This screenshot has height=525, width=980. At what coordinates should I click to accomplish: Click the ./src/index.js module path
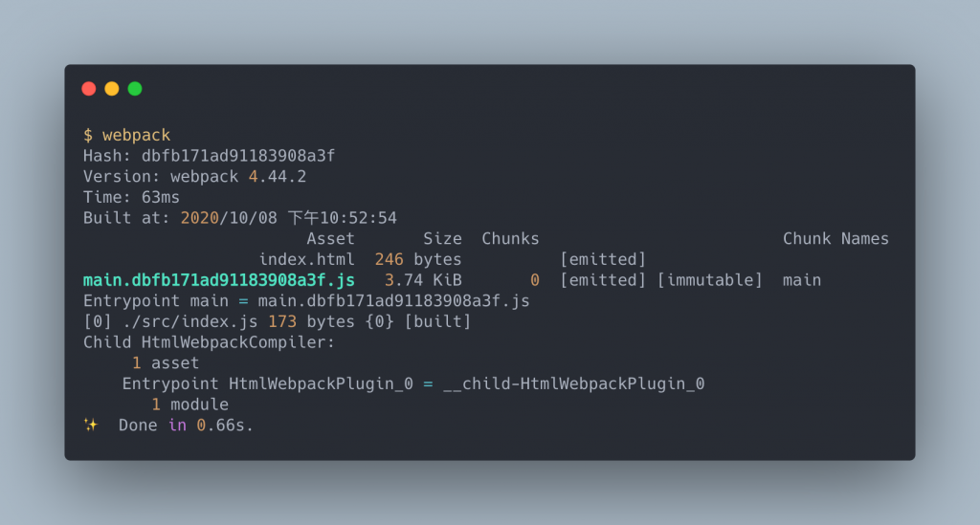[190, 321]
